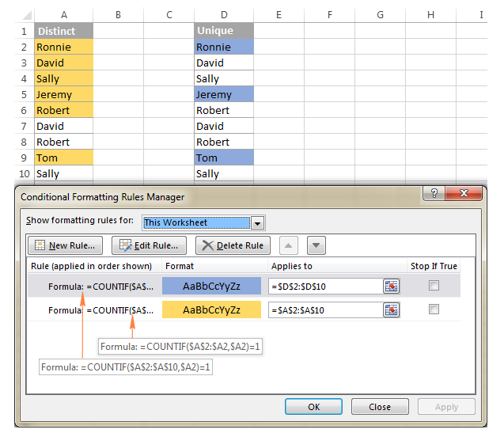Click the Move Up arrow button
The height and width of the screenshot is (433, 504).
pos(290,245)
